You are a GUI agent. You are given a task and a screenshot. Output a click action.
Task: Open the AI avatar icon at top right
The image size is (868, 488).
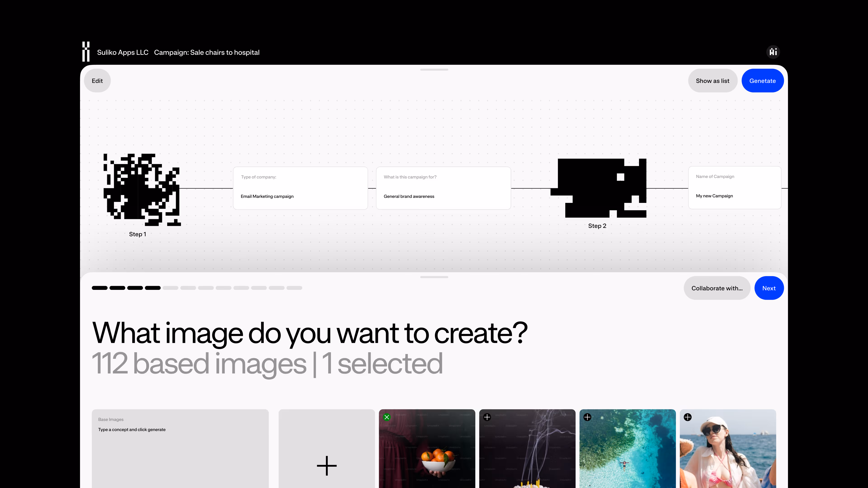(x=773, y=52)
